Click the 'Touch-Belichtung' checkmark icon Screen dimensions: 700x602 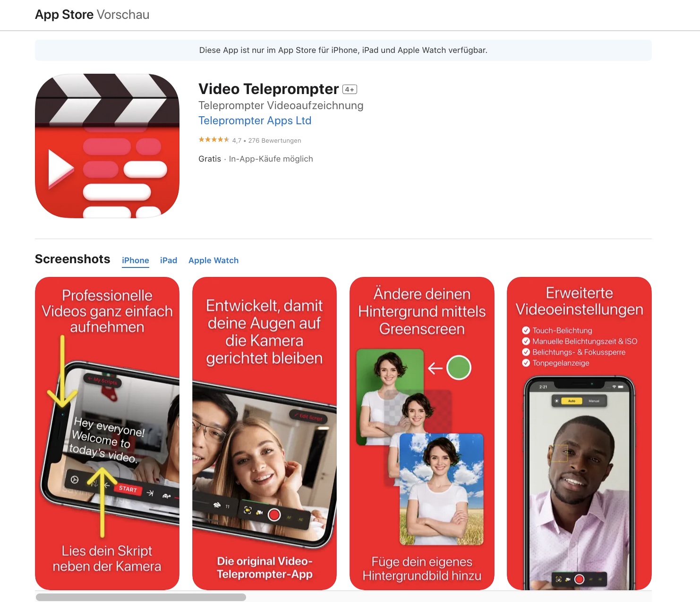coord(526,330)
